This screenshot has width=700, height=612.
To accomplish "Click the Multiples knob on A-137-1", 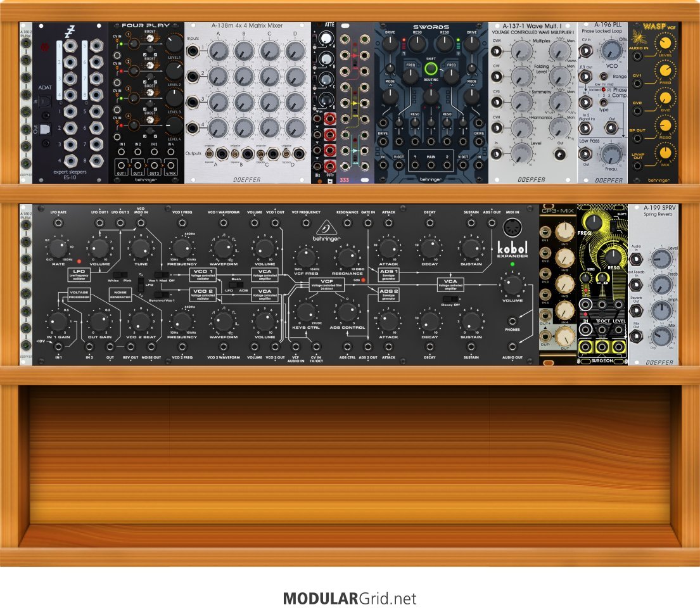I will [521, 51].
